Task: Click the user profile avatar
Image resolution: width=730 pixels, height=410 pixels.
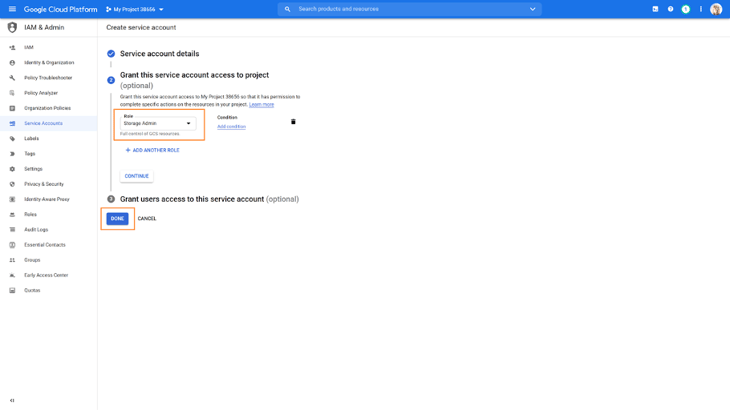Action: [716, 9]
